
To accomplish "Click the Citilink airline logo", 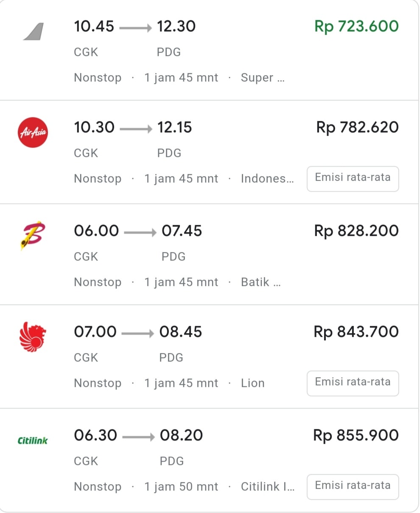I will coord(33,440).
